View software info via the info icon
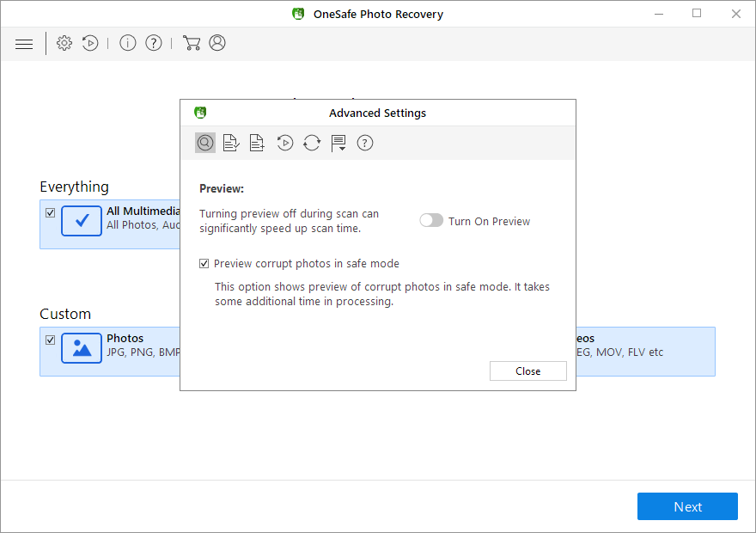The image size is (756, 533). (x=127, y=43)
